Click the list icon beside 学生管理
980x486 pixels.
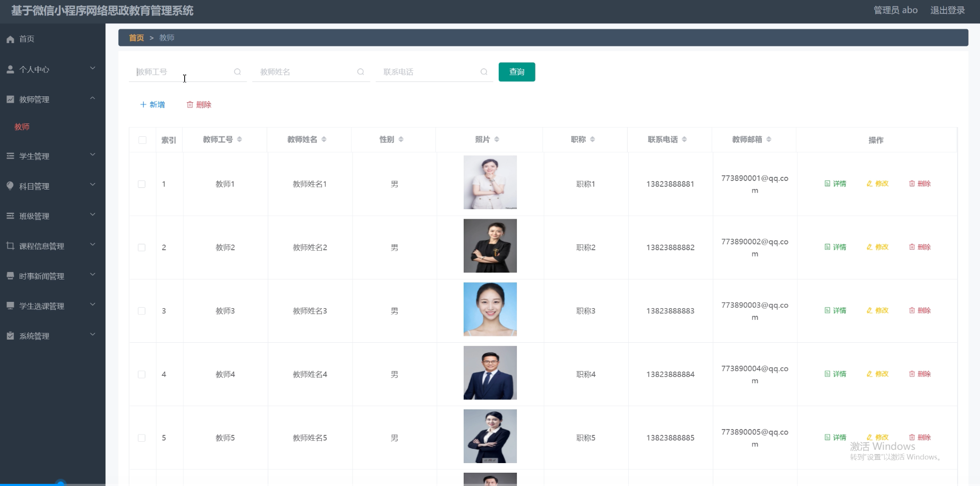[x=10, y=156]
